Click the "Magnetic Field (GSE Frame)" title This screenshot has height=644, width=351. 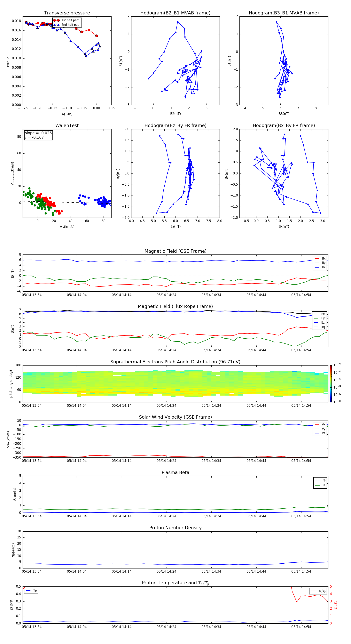pos(175,251)
